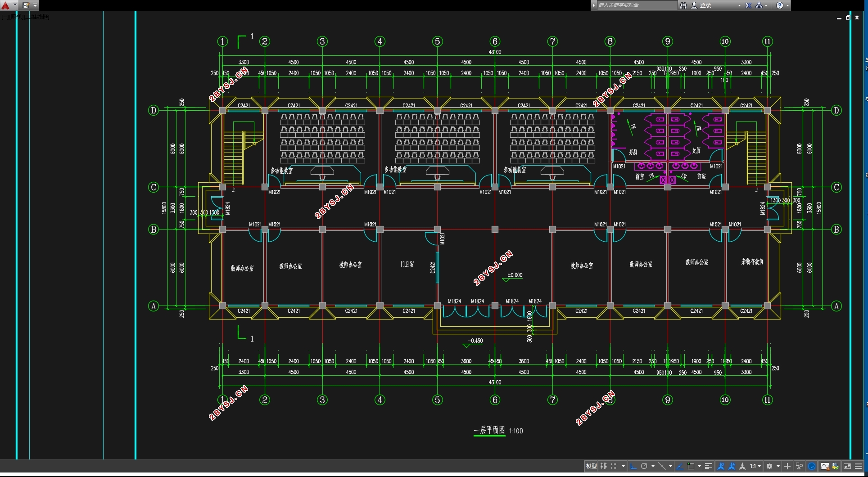Click grid axis bubble 1 at top
This screenshot has height=477, width=868.
222,41
